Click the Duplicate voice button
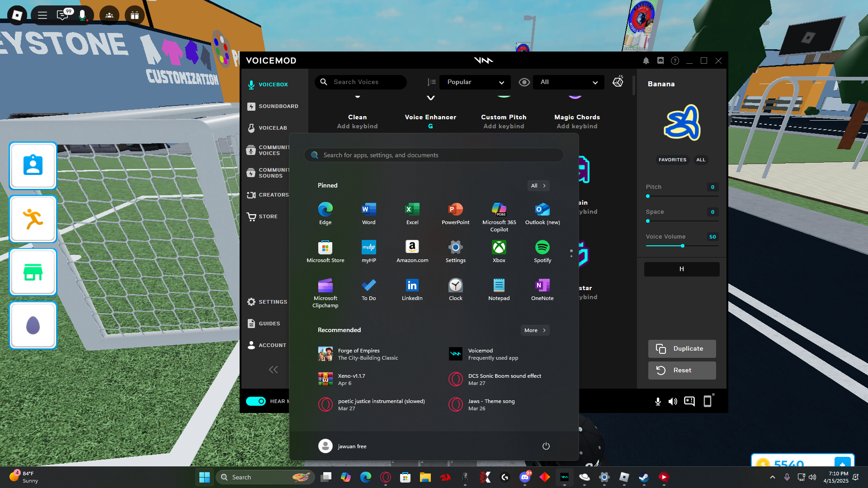This screenshot has height=488, width=868. 682,349
